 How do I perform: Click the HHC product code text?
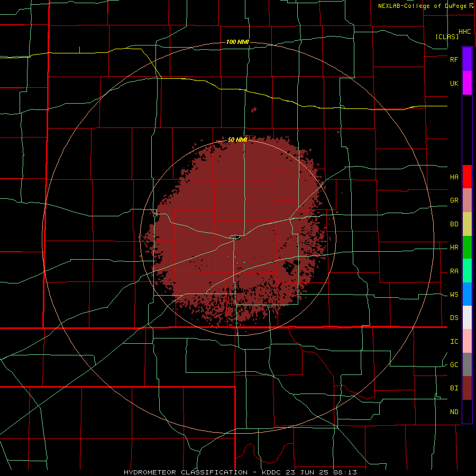click(x=465, y=32)
